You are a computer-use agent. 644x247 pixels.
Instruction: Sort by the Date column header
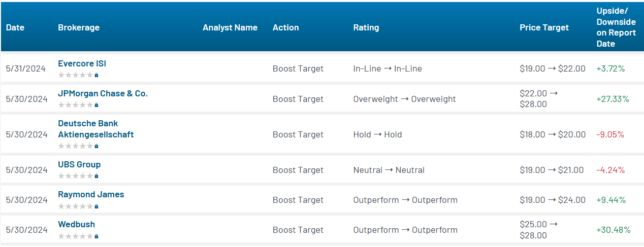pos(15,27)
